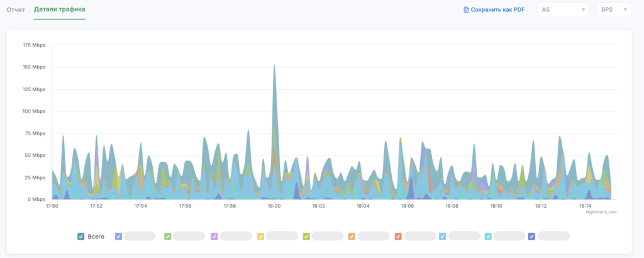Disable the light green legend series checkbox
Viewport: 644px width, 258px height.
click(x=168, y=237)
